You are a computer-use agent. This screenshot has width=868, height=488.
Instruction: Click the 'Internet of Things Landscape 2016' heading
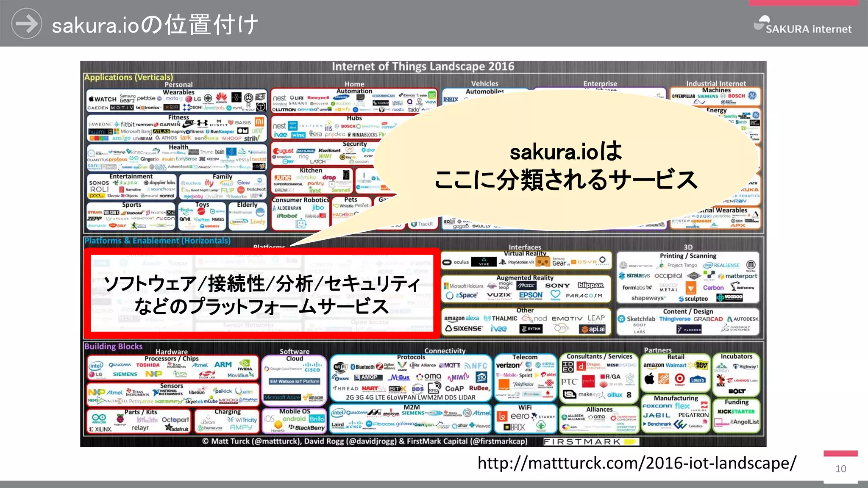tap(423, 67)
